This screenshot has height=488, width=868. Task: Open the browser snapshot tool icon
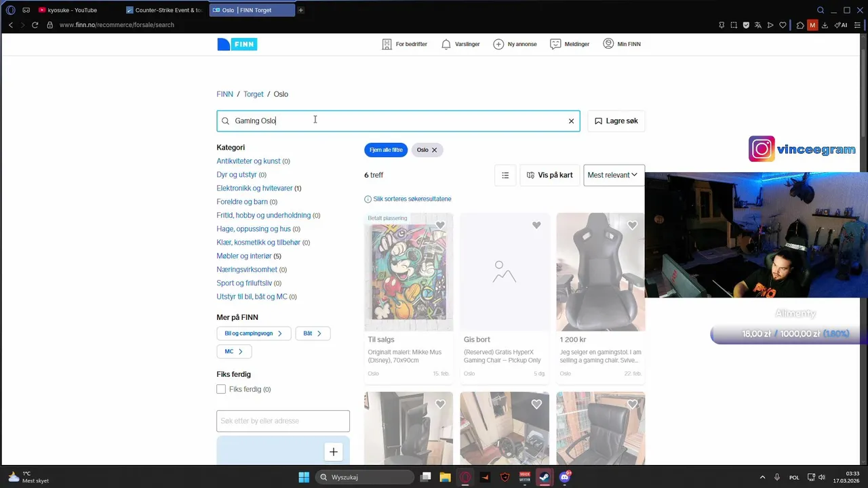(x=734, y=25)
